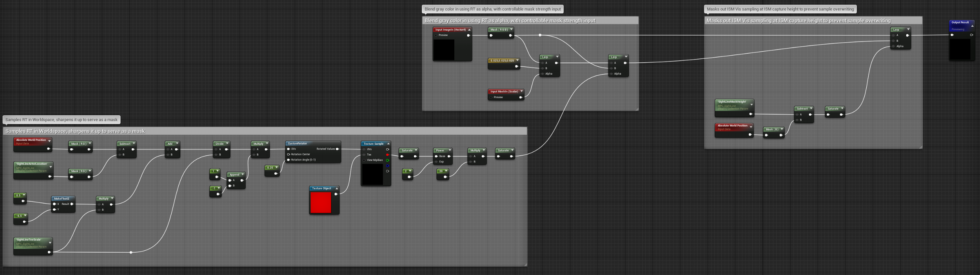This screenshot has height=275, width=980.
Task: Select the constant node labeled -0.5
Action: [21, 219]
